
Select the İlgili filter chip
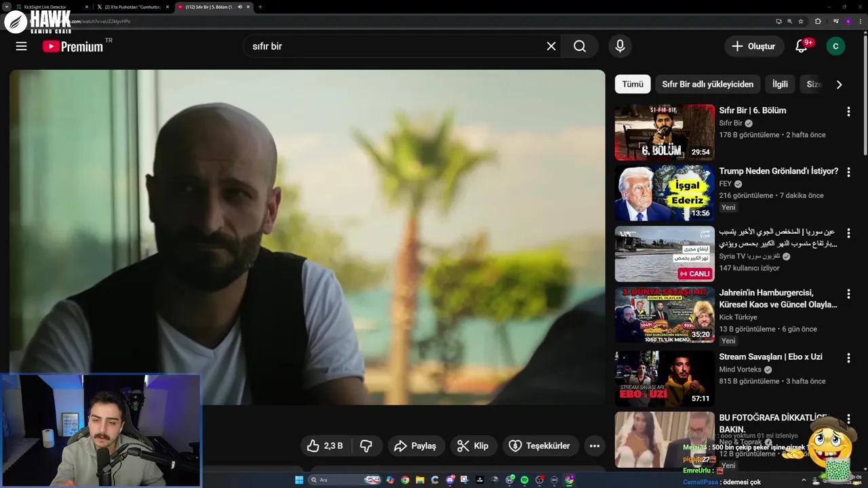point(780,84)
